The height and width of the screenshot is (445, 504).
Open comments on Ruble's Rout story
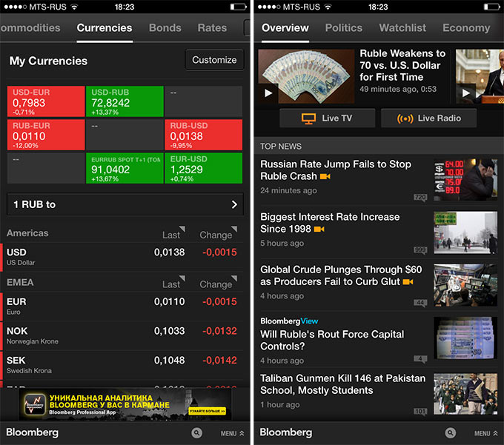[x=420, y=359]
